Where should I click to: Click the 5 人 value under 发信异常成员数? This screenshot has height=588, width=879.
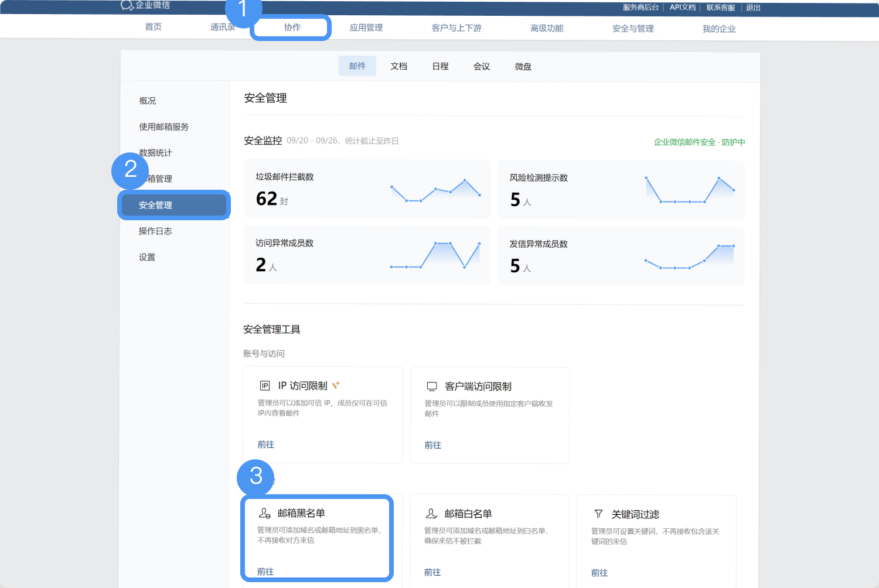[520, 266]
